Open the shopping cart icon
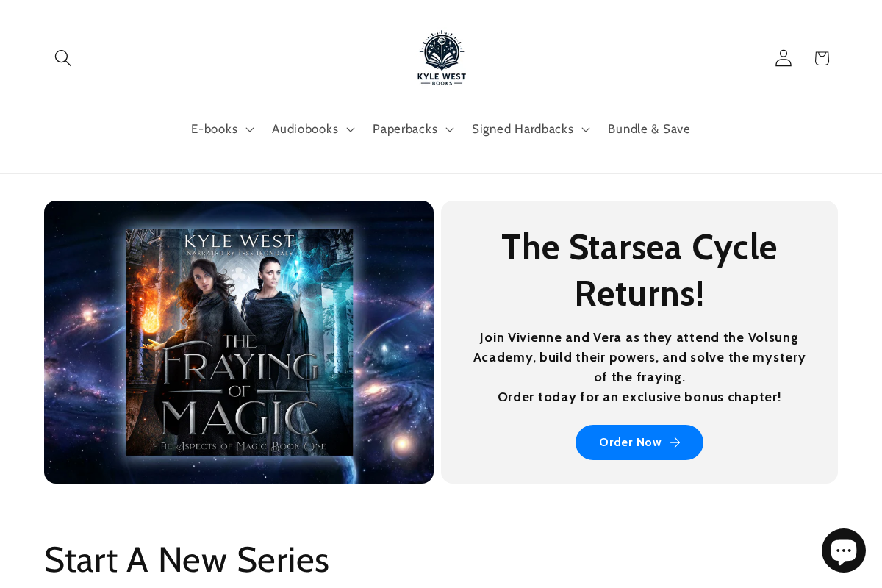The height and width of the screenshot is (588, 882). click(x=822, y=58)
